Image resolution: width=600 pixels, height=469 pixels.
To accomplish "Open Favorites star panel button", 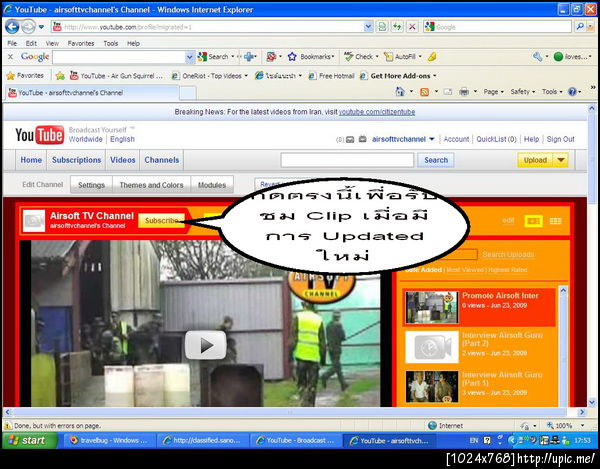I will point(25,76).
